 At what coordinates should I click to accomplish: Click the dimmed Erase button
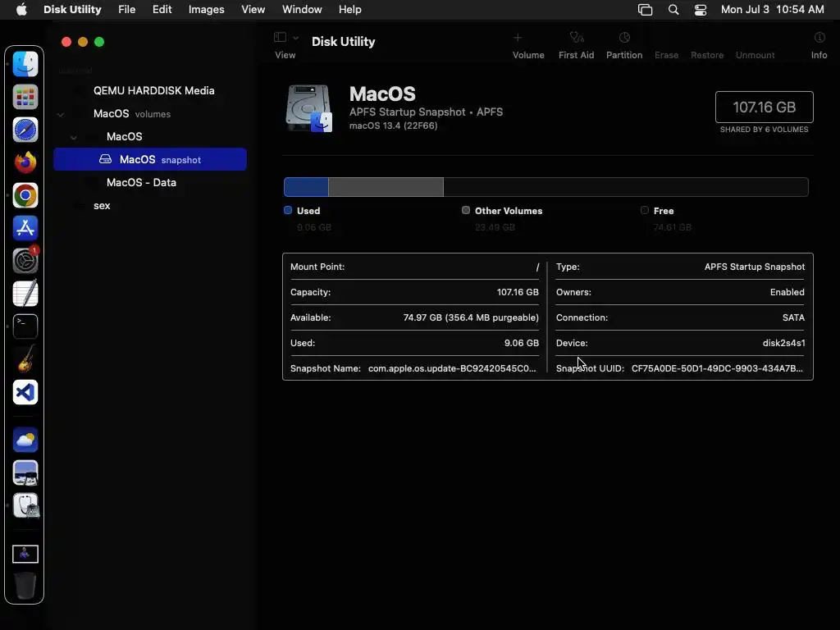click(x=666, y=55)
